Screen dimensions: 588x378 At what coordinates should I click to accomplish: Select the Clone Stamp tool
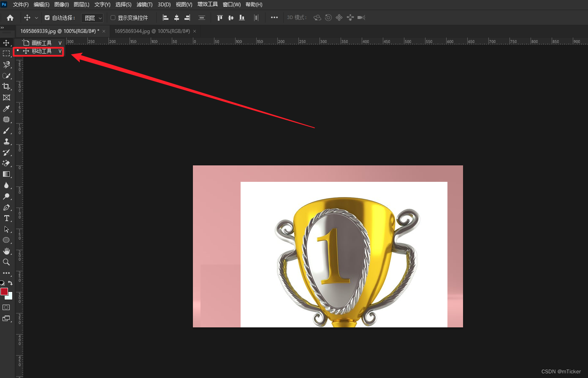click(6, 141)
